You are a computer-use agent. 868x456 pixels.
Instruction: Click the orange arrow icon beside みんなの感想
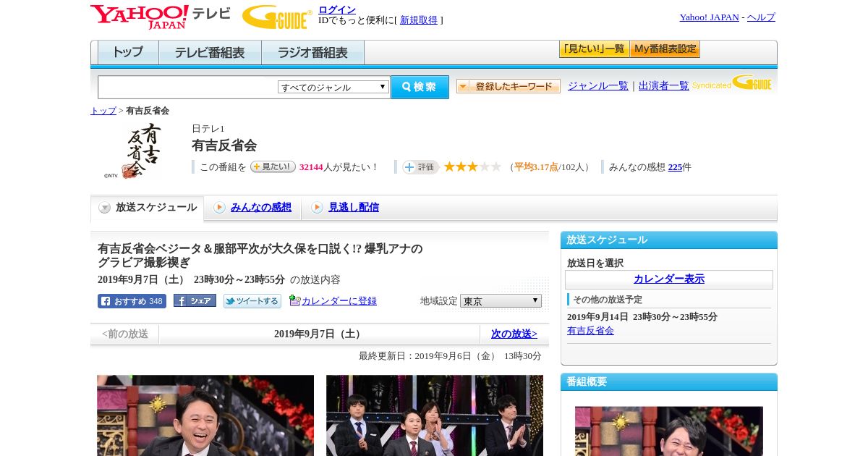coord(219,208)
